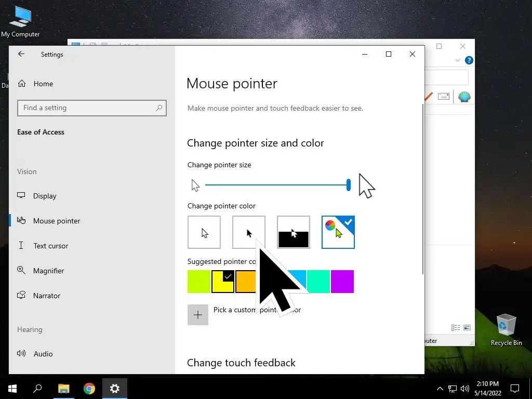Pick the lime green suggested color

(199, 282)
